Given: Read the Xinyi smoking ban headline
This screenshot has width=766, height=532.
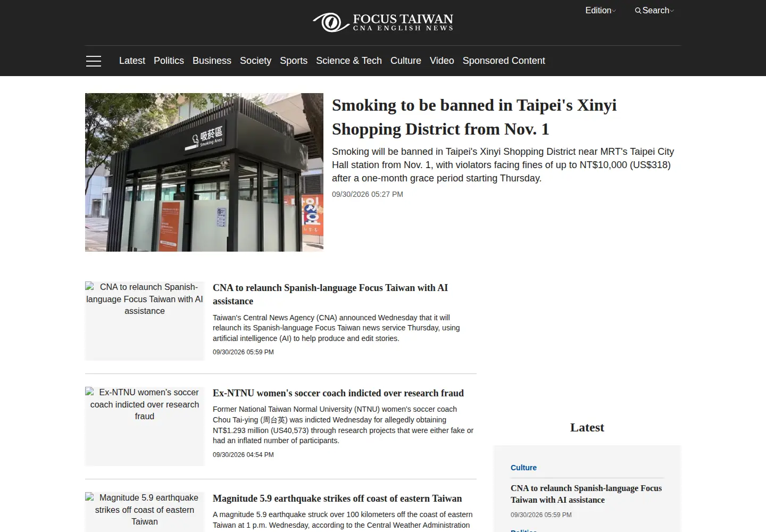Looking at the screenshot, I should [474, 117].
